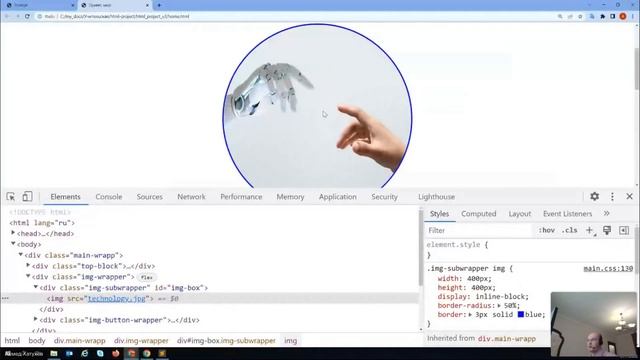Open the Performance tab
Screen dimensions: 640x360
click(241, 197)
